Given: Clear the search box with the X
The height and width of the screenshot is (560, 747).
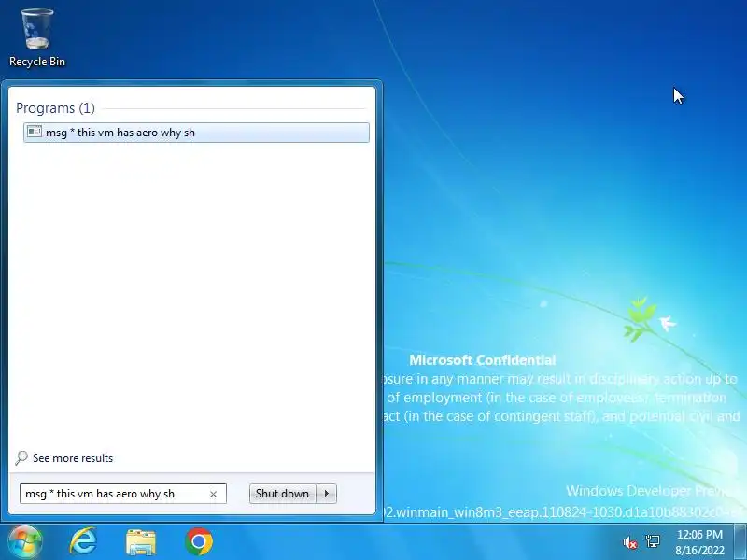Looking at the screenshot, I should coord(214,495).
